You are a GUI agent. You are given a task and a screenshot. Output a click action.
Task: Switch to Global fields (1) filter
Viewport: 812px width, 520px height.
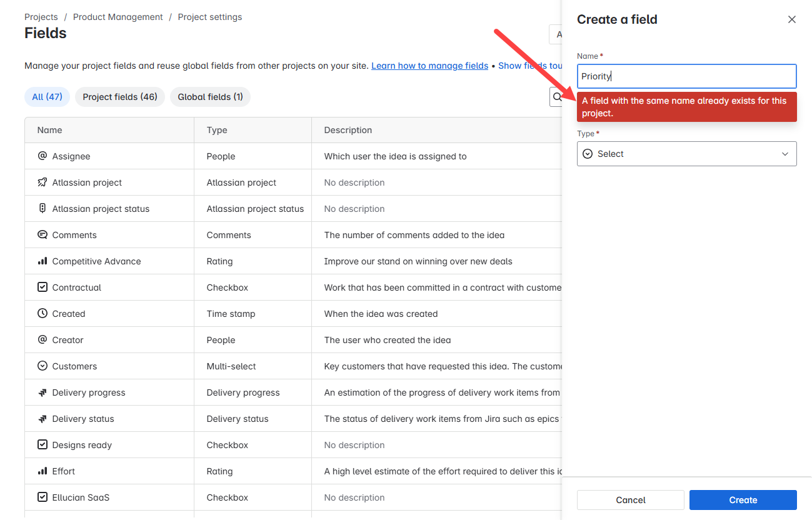[210, 97]
